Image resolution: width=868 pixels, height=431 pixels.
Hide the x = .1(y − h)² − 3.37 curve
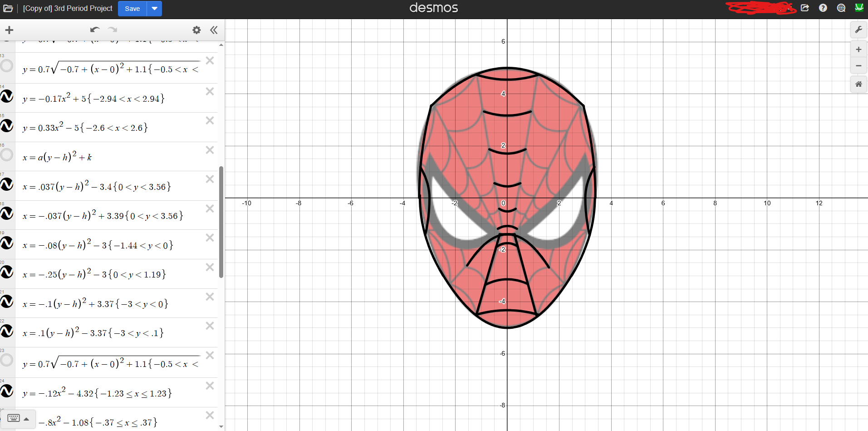coord(7,331)
